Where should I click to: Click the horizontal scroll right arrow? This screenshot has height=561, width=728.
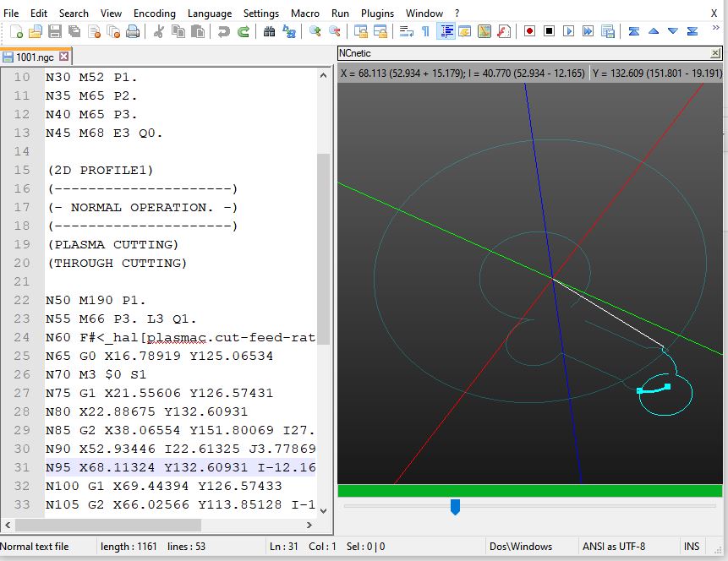(x=309, y=525)
